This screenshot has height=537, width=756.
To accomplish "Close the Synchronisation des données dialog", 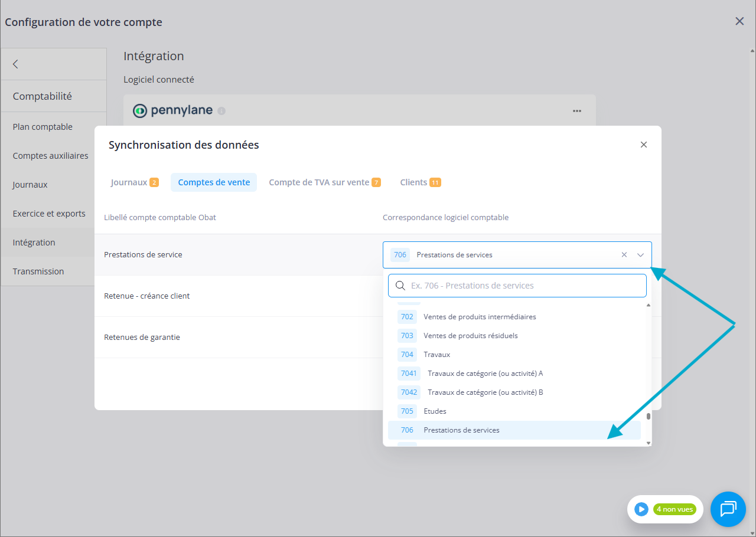I will (644, 145).
